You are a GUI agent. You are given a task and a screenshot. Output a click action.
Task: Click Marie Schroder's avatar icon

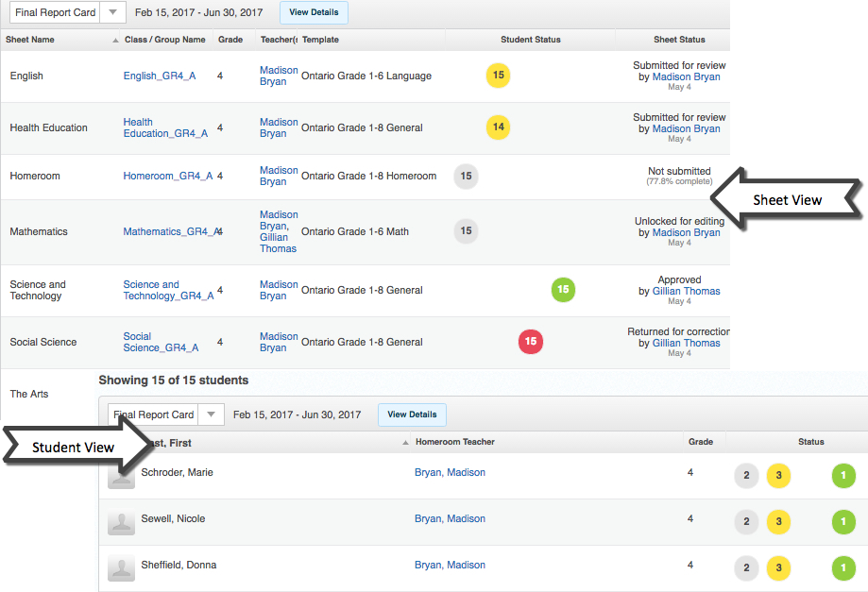pos(121,477)
